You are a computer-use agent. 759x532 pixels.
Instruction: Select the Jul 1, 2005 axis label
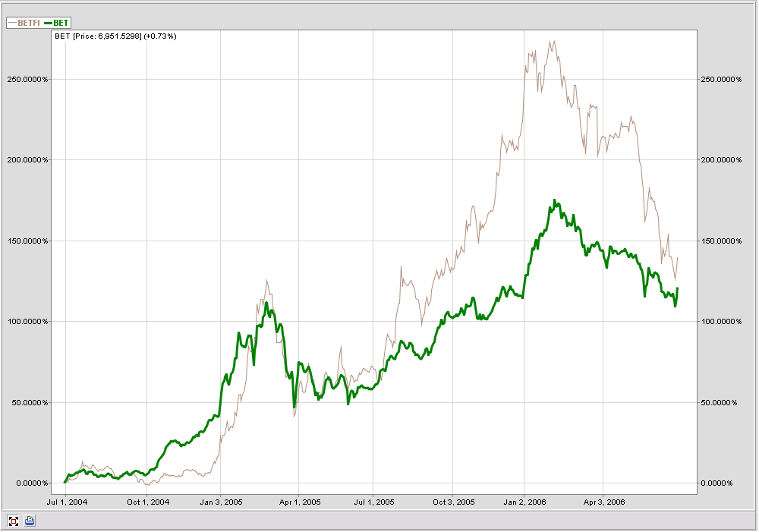click(x=375, y=502)
